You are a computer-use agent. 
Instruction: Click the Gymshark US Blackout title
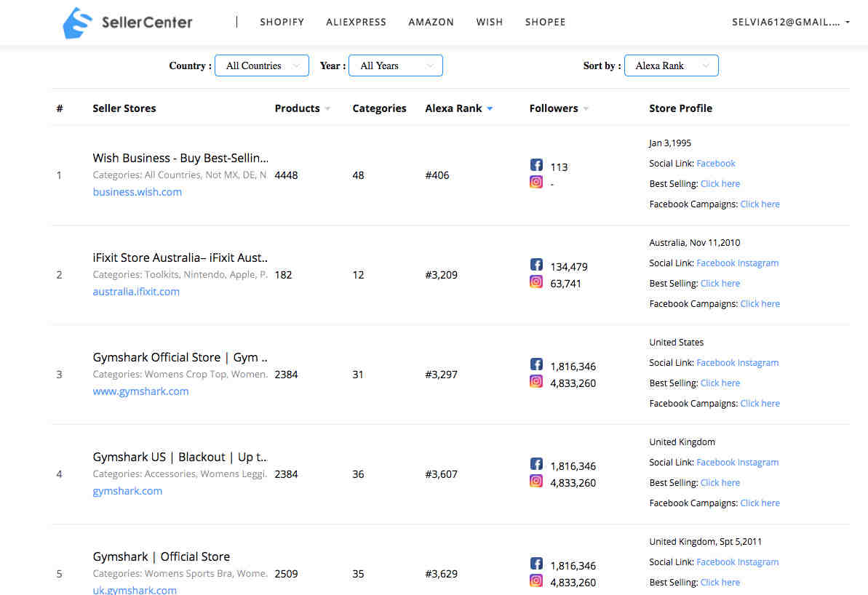coord(180,458)
